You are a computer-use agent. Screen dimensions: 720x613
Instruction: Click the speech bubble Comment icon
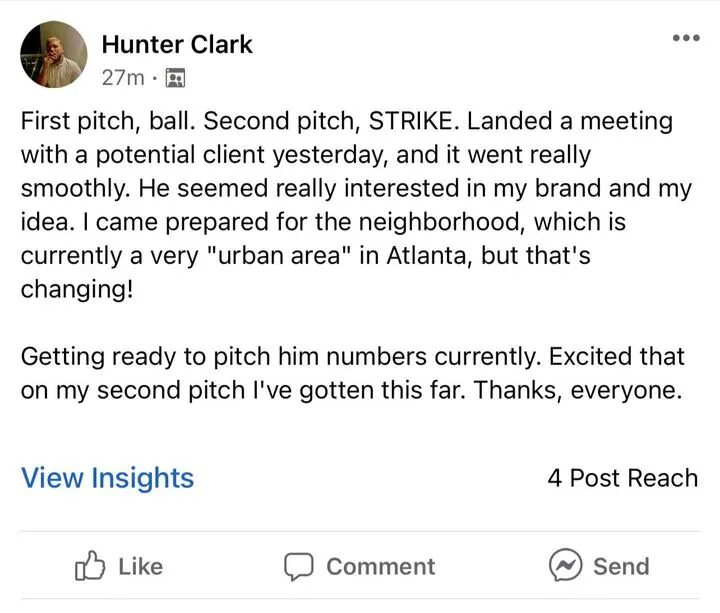click(298, 567)
